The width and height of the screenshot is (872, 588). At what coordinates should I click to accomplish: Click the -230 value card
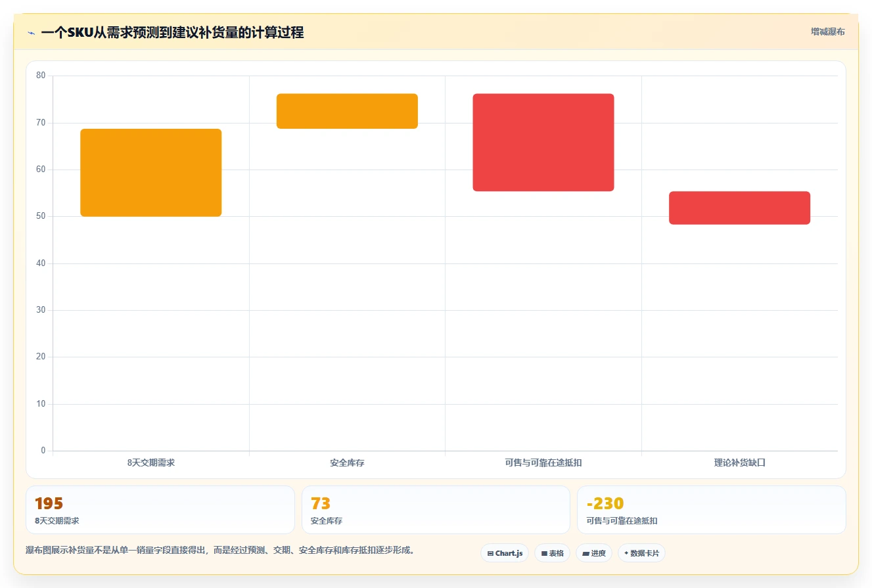pos(712,510)
